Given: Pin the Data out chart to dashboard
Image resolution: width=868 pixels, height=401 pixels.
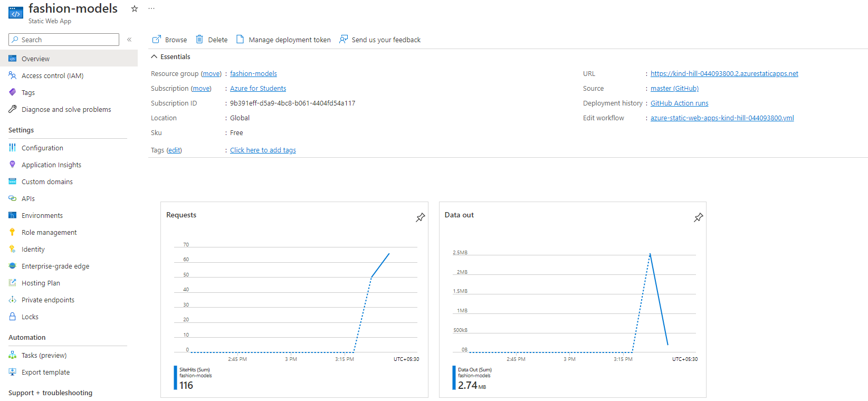Looking at the screenshot, I should pos(698,217).
